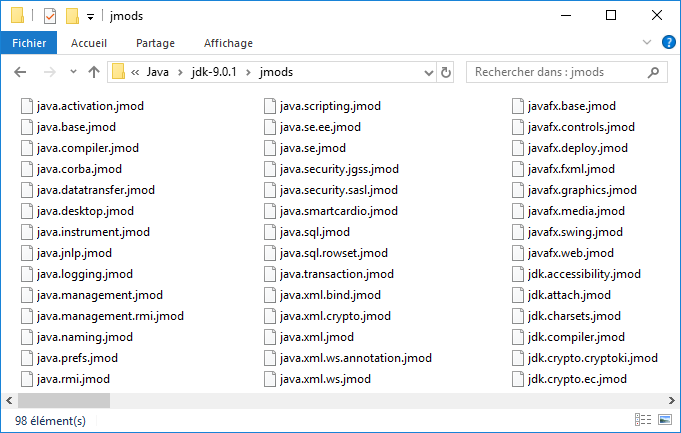
Task: Switch to Large icons view in status bar
Action: coord(665,420)
